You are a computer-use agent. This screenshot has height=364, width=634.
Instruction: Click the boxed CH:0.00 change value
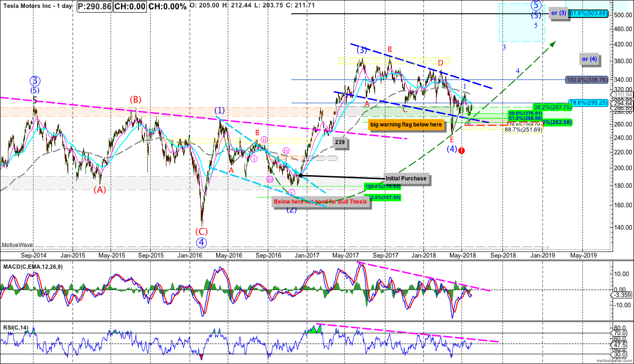pyautogui.click(x=131, y=7)
